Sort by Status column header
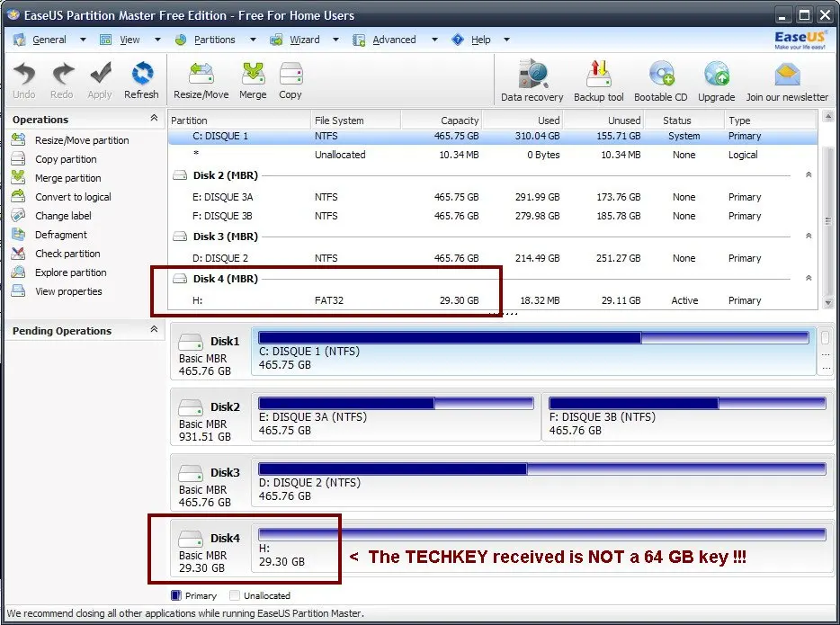Screen dimensions: 840x625 click(x=684, y=121)
